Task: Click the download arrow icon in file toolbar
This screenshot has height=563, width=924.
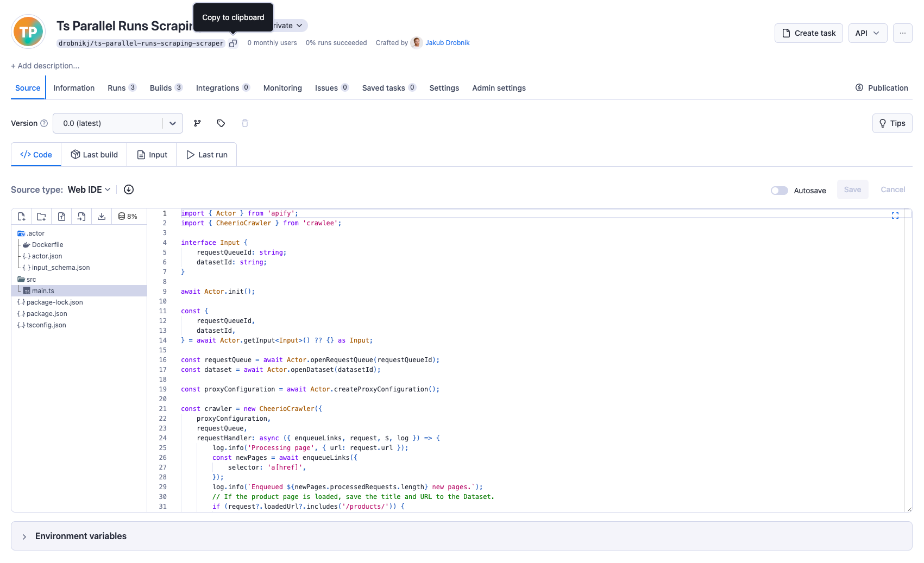Action: coord(102,216)
